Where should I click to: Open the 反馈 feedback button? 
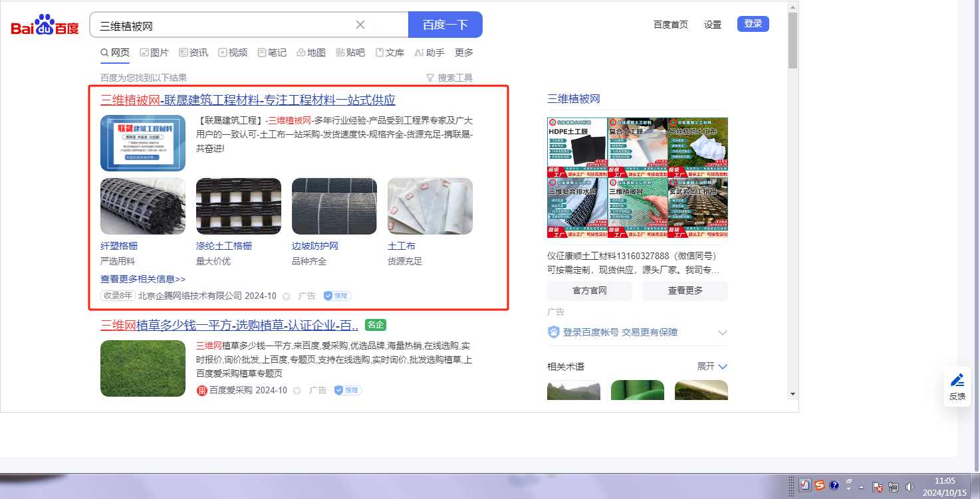[957, 387]
